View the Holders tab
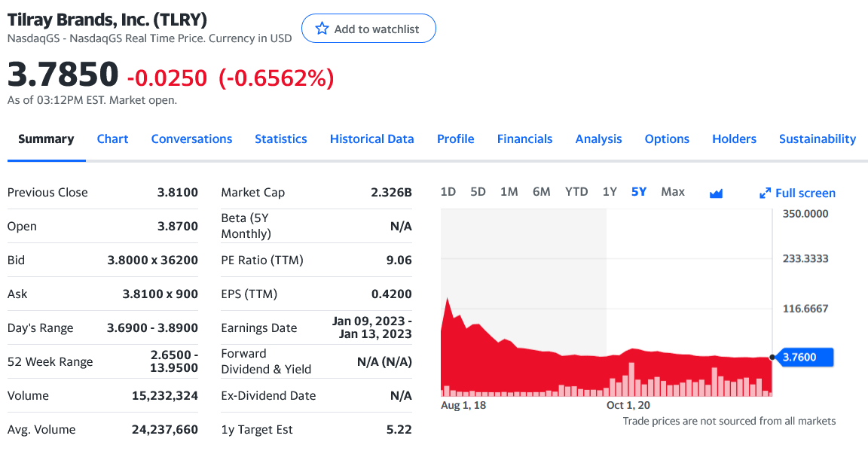Image resolution: width=868 pixels, height=463 pixels. click(x=734, y=139)
